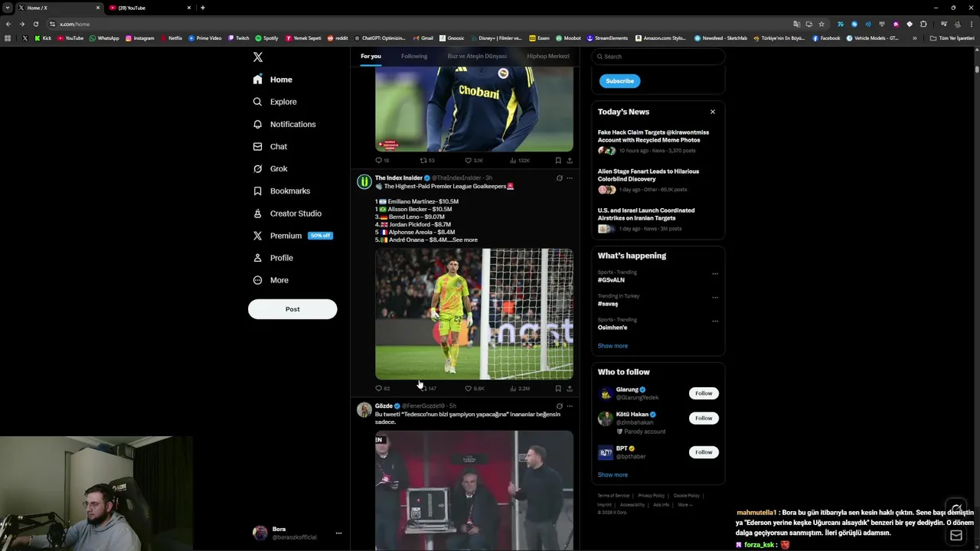The height and width of the screenshot is (551, 980).
Task: Open the goalkeeper photo in Index Insider post
Action: click(x=474, y=314)
